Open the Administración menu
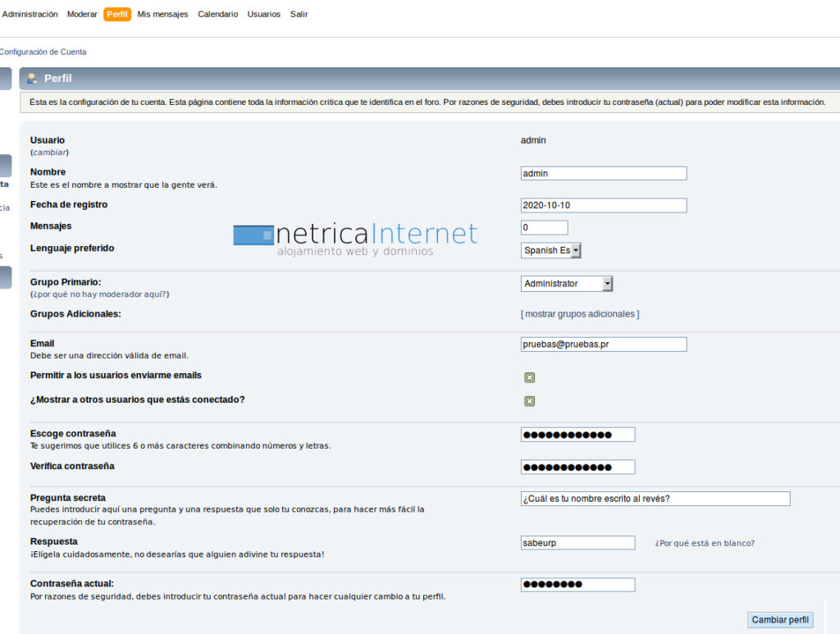The width and height of the screenshot is (840, 634). tap(30, 14)
